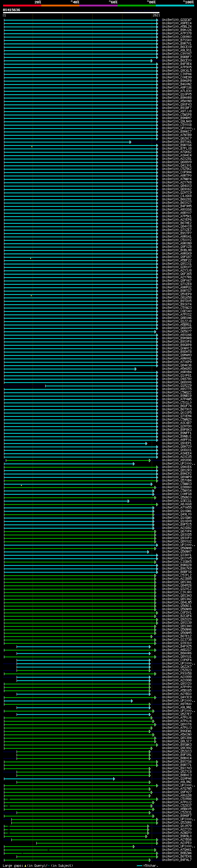Screen dimensions: 197x868
Task: Click the red ~20% identity legend segment
Action: point(22,6)
